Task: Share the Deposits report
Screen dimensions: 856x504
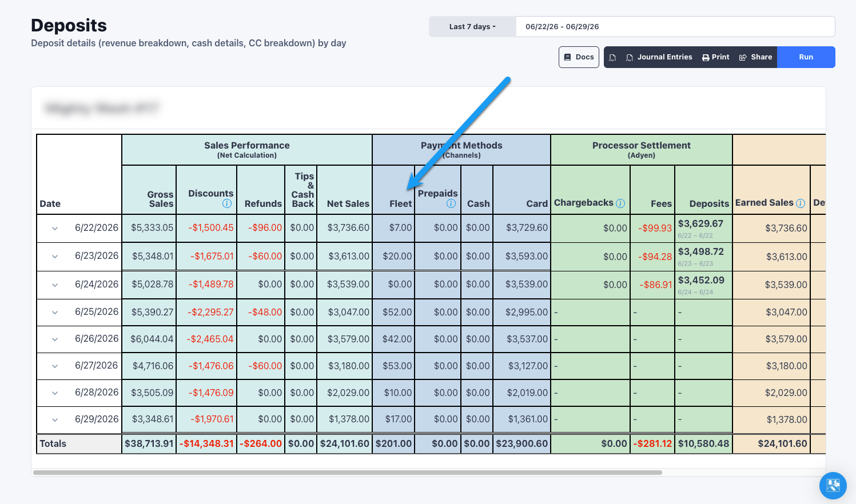Action: 755,57
